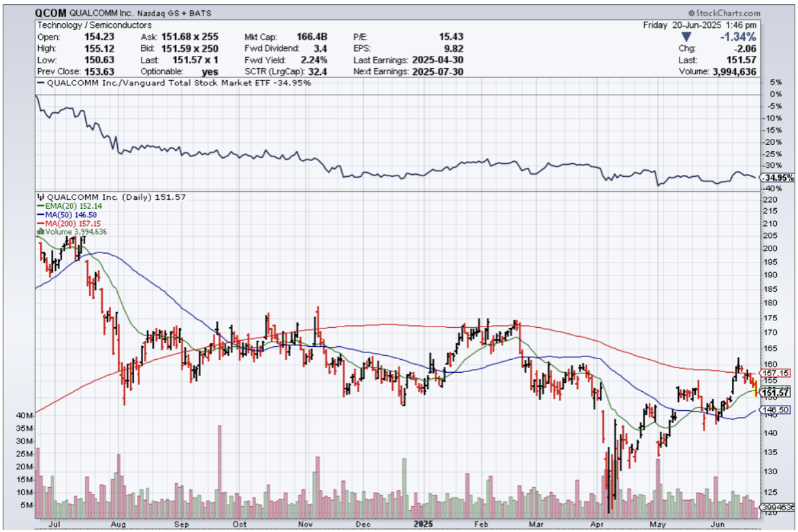Click the -34.95% relative performance tag
The height and width of the screenshot is (532, 798).
(x=777, y=178)
